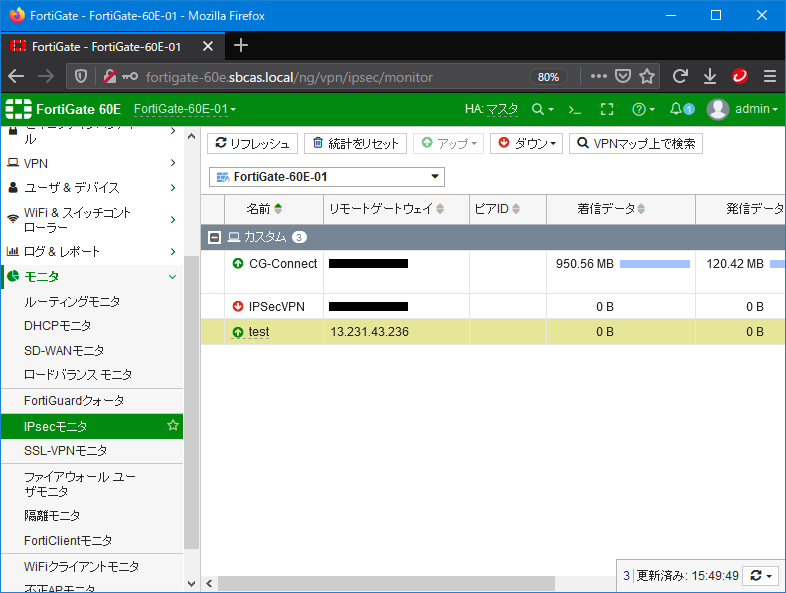Select the IPsecモニタ menu item
This screenshot has height=593, width=786.
point(92,427)
